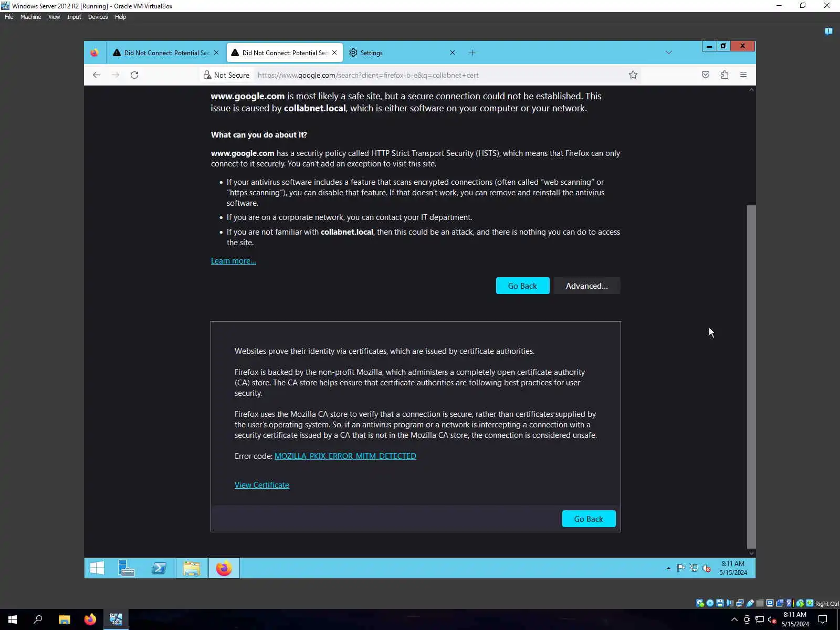The image size is (840, 630).
Task: Click guest network tray icon
Action: (694, 568)
